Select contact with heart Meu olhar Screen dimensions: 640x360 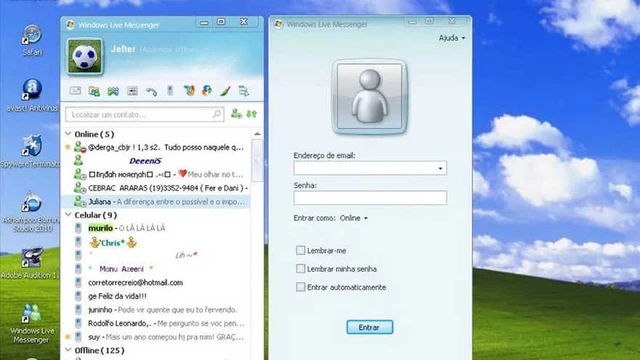157,174
